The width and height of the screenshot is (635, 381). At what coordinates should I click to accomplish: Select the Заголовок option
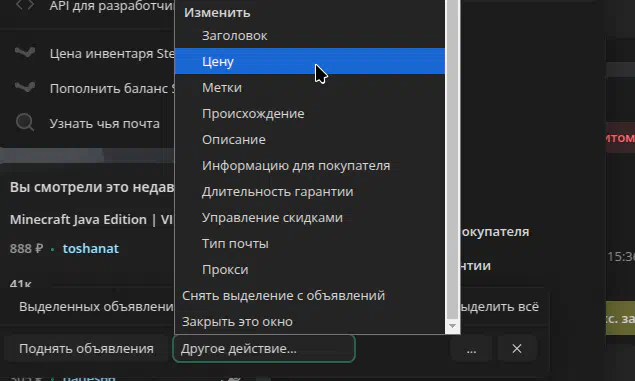click(310, 36)
